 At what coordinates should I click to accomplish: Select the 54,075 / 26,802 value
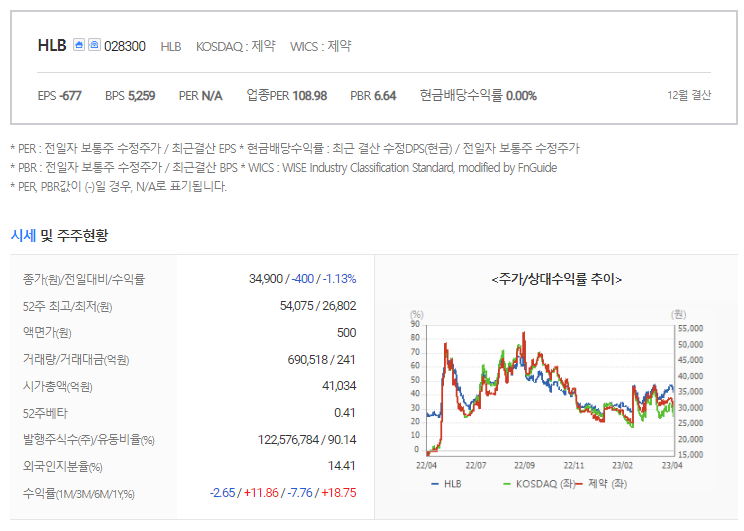pyautogui.click(x=318, y=306)
